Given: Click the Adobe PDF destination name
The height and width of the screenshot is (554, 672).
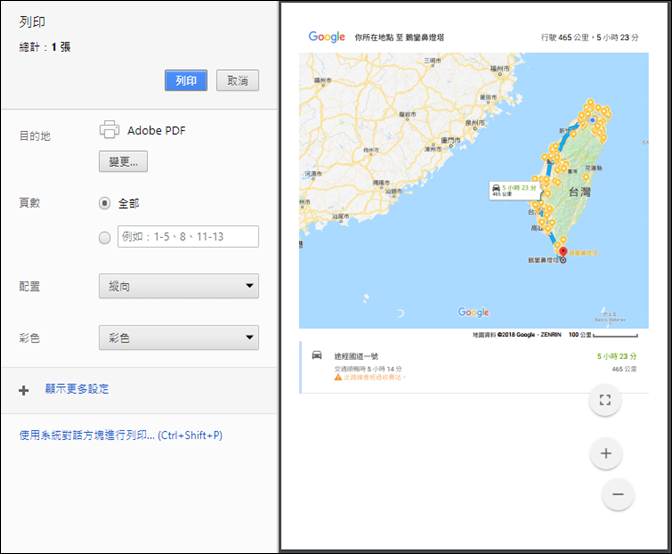Looking at the screenshot, I should (x=156, y=130).
